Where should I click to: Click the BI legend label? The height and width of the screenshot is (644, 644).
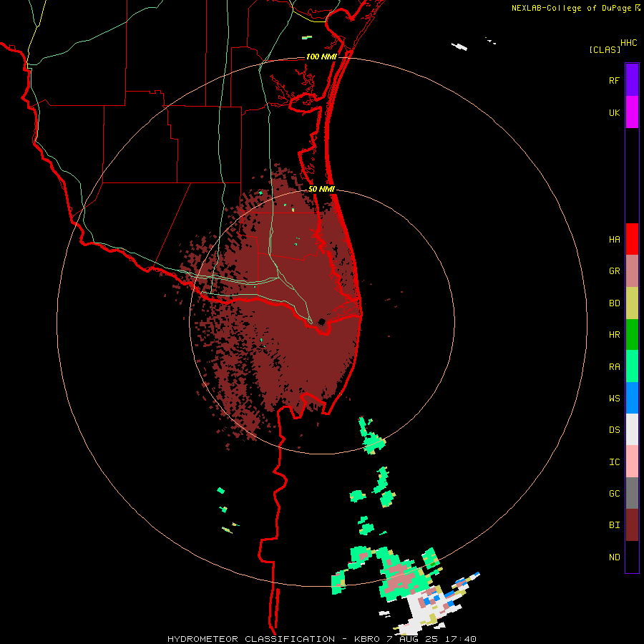click(614, 525)
